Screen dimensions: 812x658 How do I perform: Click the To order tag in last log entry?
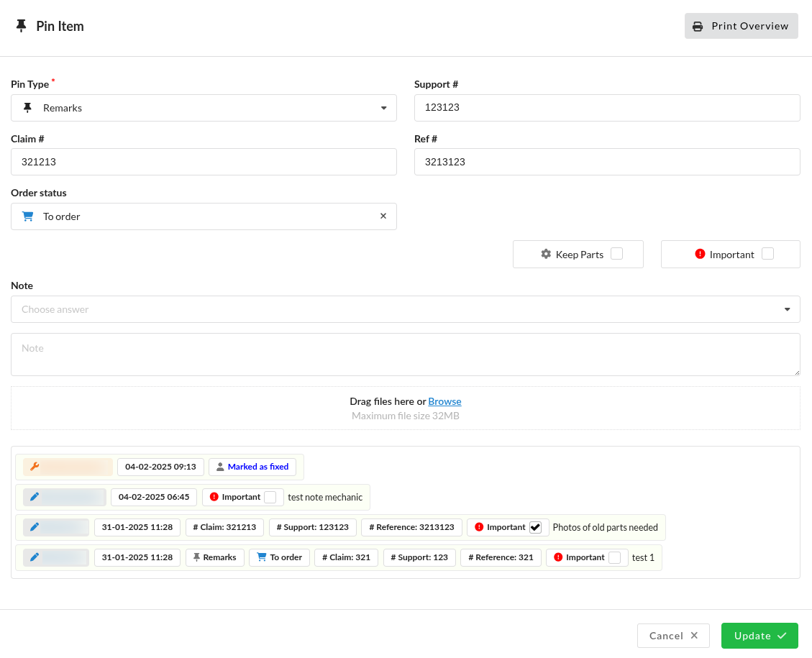279,557
